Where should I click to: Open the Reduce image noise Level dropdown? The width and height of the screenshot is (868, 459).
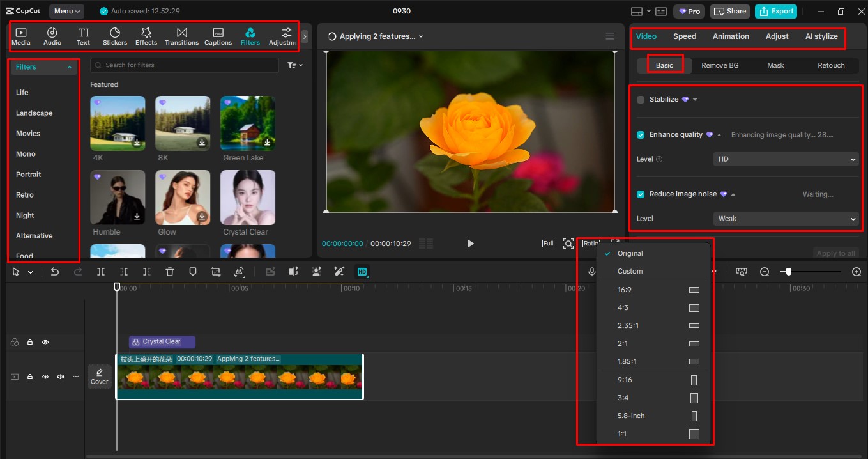point(786,218)
